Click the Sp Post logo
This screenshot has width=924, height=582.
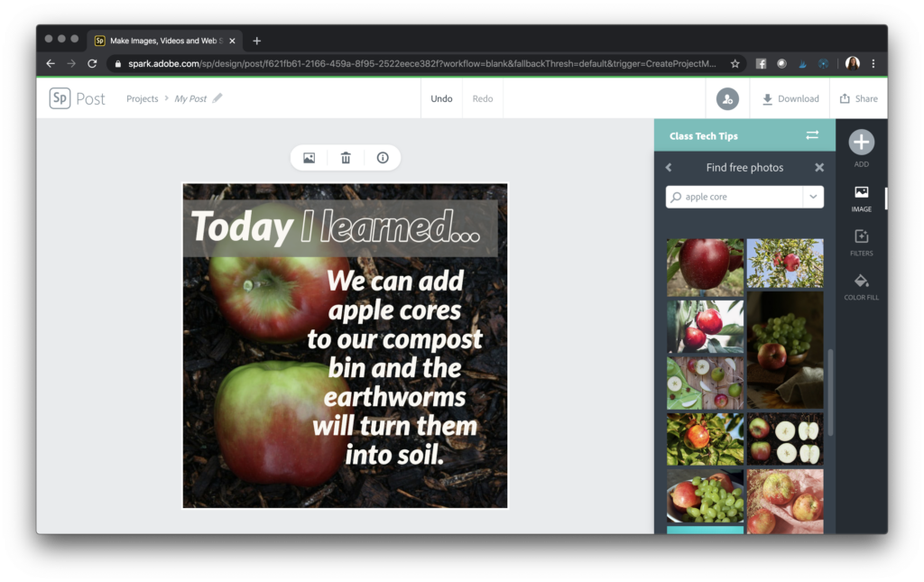(77, 97)
